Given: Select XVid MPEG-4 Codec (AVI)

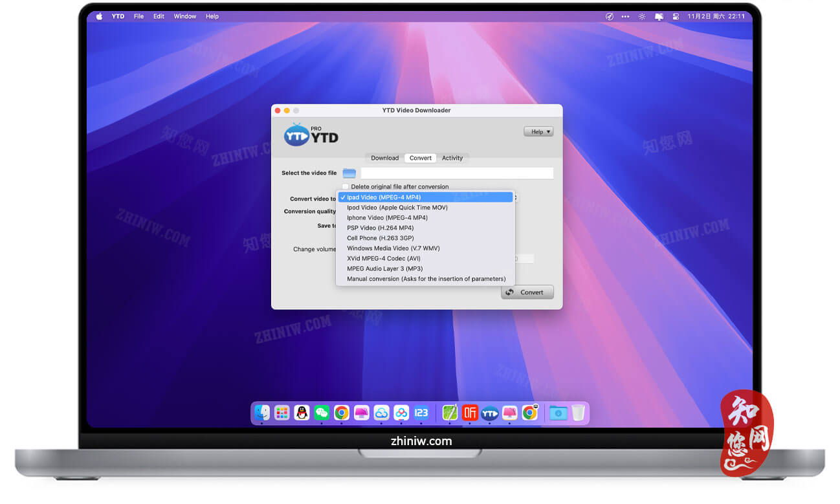Looking at the screenshot, I should coord(426,259).
